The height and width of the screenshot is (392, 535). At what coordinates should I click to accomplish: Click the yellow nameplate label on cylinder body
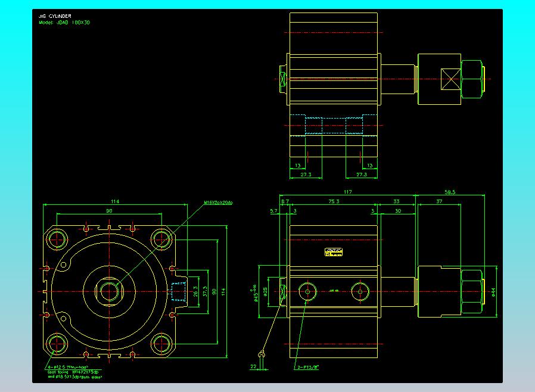334,252
